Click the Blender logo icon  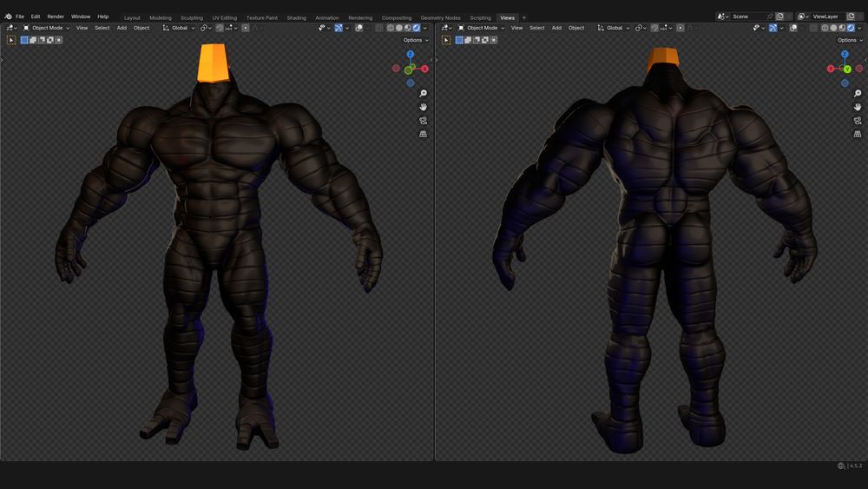(8, 17)
